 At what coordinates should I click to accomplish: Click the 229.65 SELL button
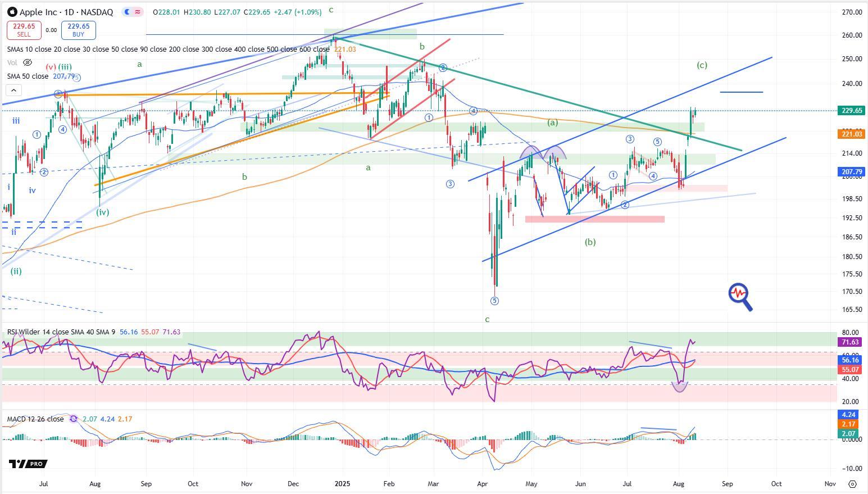(x=24, y=30)
